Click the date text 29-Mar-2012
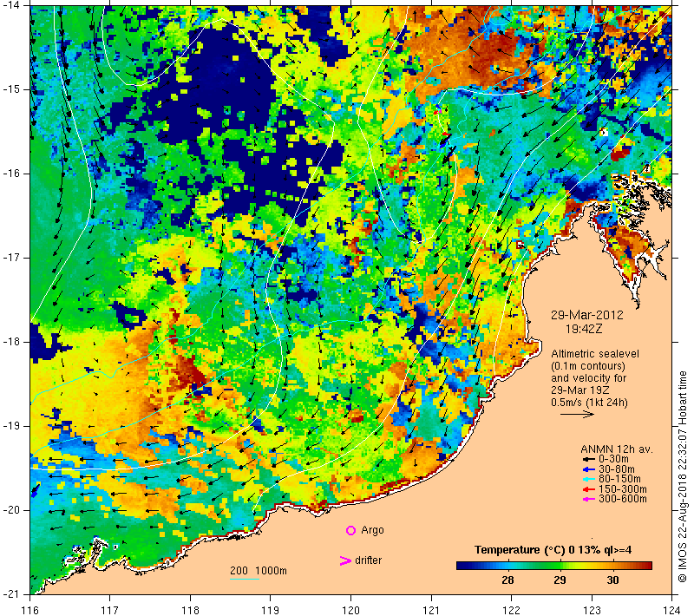 pyautogui.click(x=587, y=315)
